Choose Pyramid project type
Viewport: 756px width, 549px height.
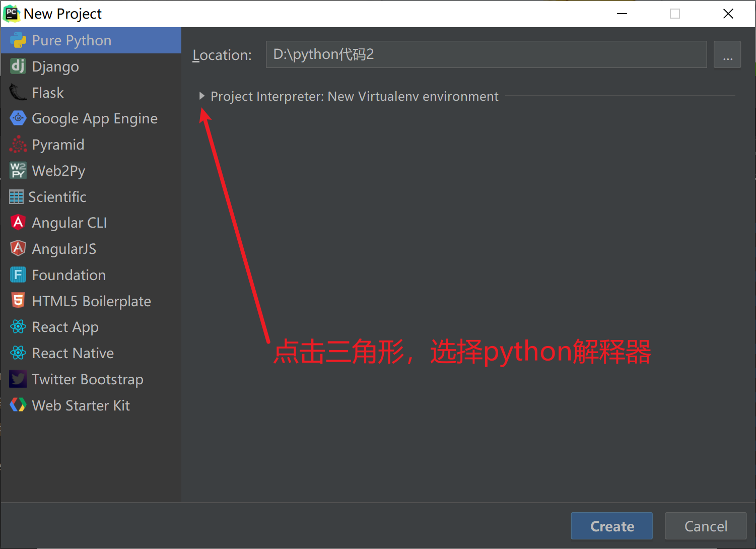coord(91,145)
